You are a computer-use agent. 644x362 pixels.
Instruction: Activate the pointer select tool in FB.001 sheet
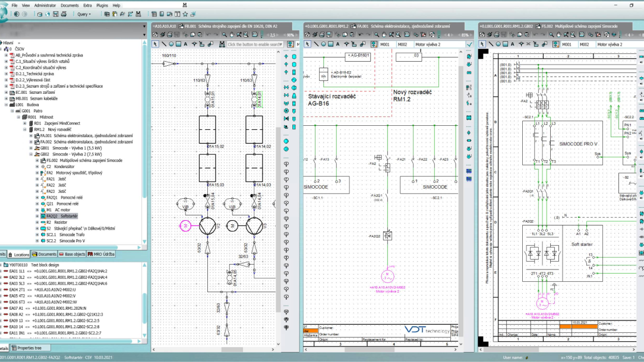(x=156, y=44)
